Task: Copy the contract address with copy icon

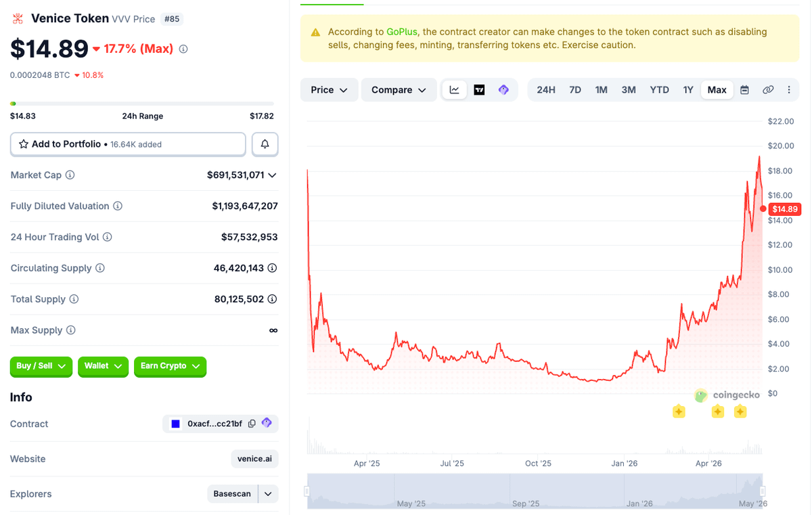Action: 252,424
